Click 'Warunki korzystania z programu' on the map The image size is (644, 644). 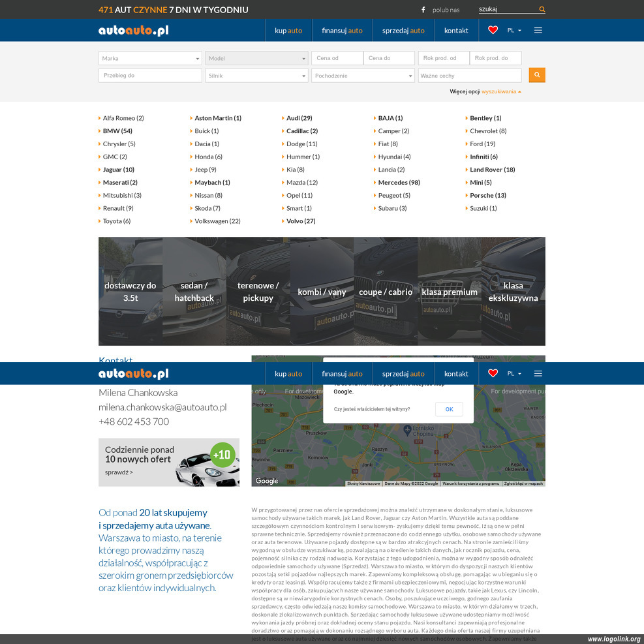(x=470, y=483)
